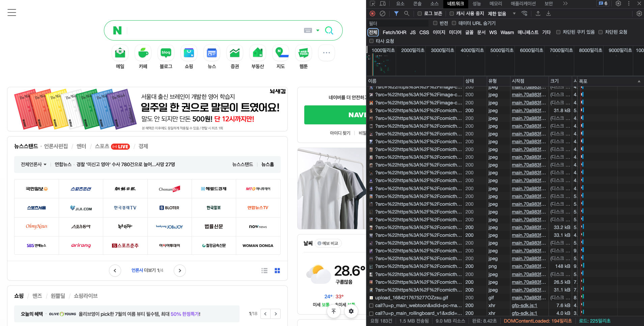Viewport: 644px width, 326px height.
Task: Expand the 전체언론사 press dropdown
Action: click(34, 165)
